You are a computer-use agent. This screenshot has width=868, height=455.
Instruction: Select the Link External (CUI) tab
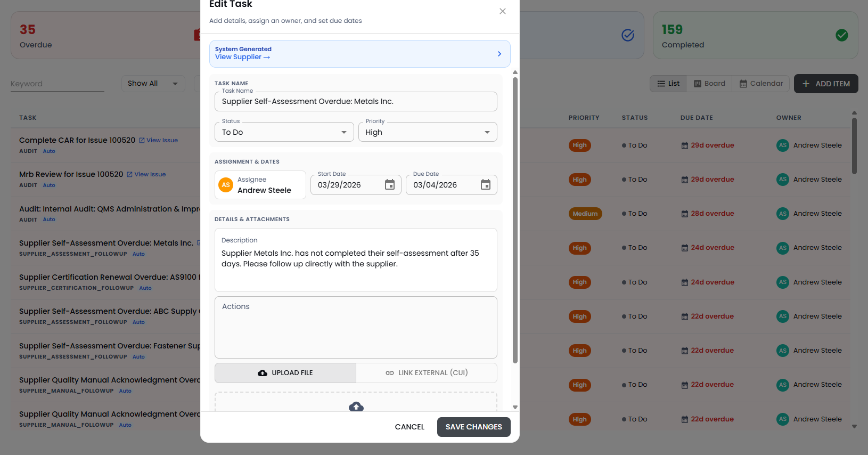(427, 373)
